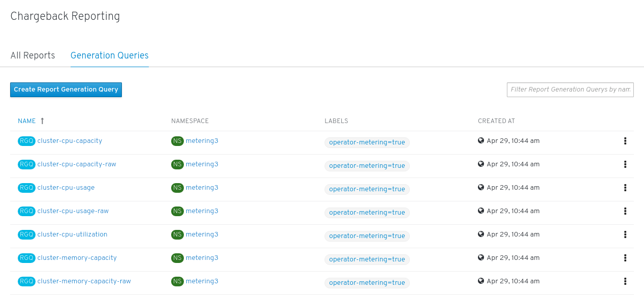Click NS badge in cluster-cpu-capacity-raw row
This screenshot has height=295, width=644.
(x=177, y=164)
